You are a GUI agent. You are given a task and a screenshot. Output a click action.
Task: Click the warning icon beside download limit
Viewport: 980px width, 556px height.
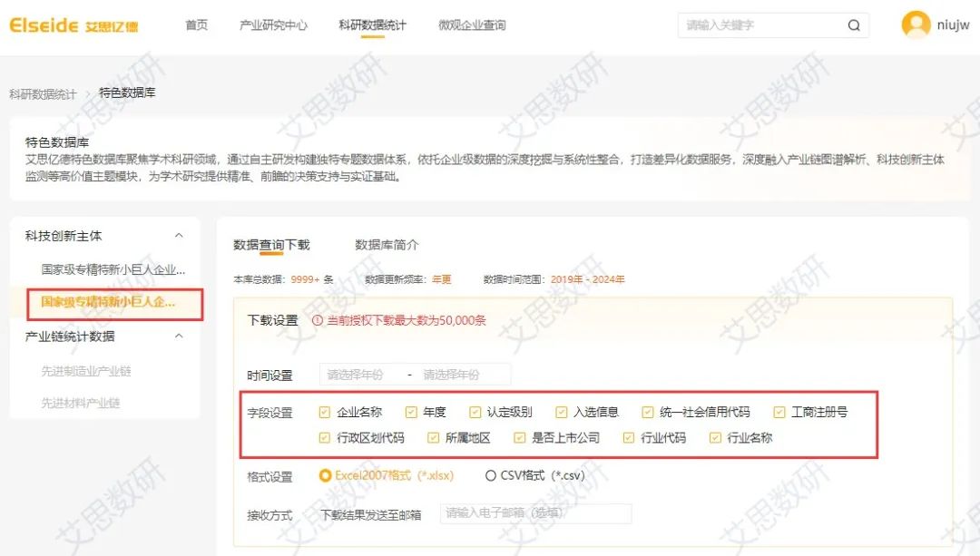[317, 320]
